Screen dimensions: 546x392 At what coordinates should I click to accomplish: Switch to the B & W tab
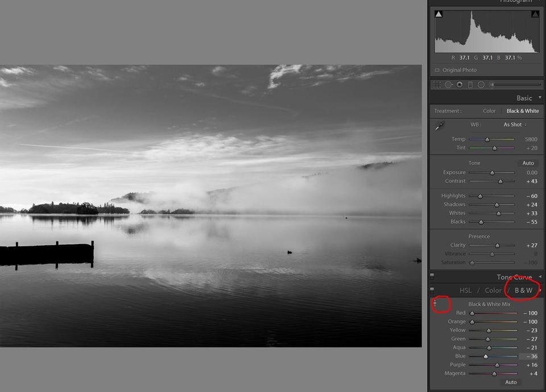coord(523,290)
